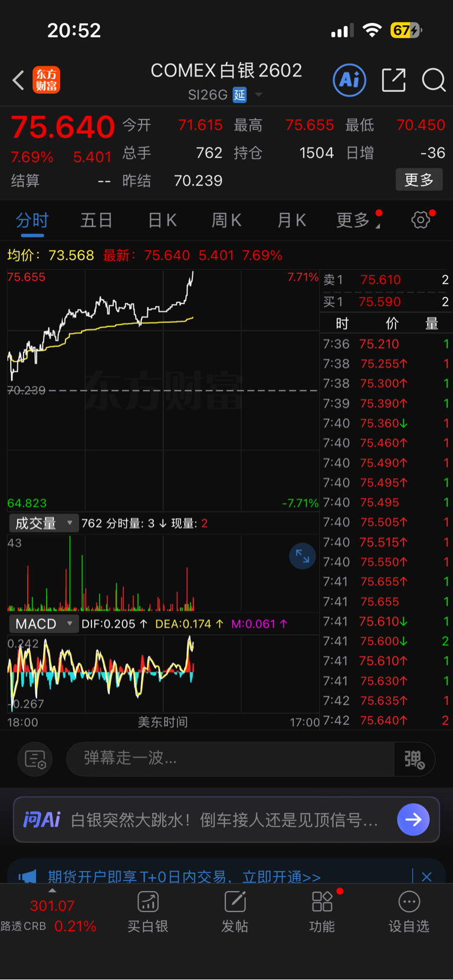Close the futures account promotion banner
The height and width of the screenshot is (980, 453).
point(426,877)
